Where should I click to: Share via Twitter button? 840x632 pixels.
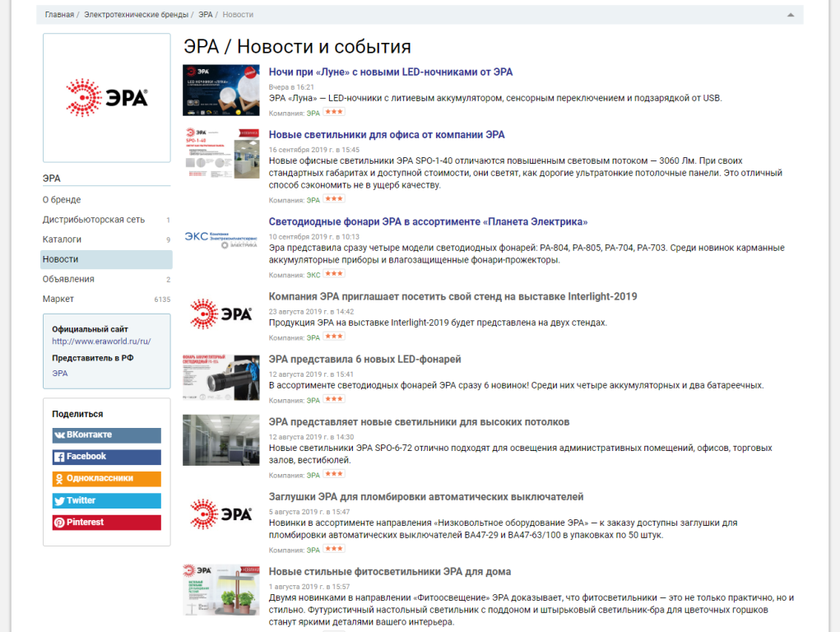pos(107,500)
